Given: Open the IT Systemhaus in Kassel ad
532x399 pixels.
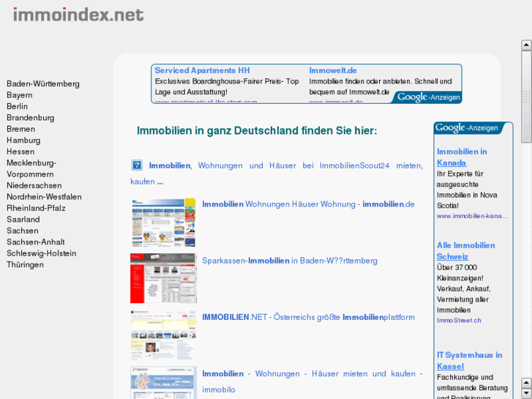Looking at the screenshot, I should coord(470,361).
